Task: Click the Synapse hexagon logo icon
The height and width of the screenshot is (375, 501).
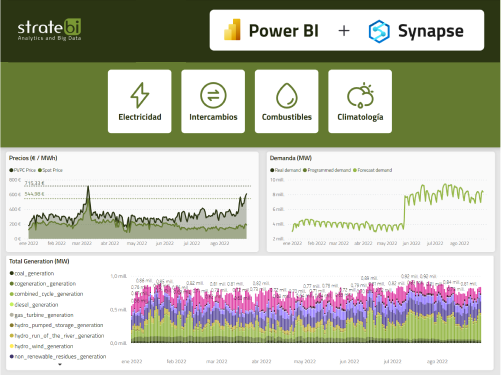Action: 379,31
